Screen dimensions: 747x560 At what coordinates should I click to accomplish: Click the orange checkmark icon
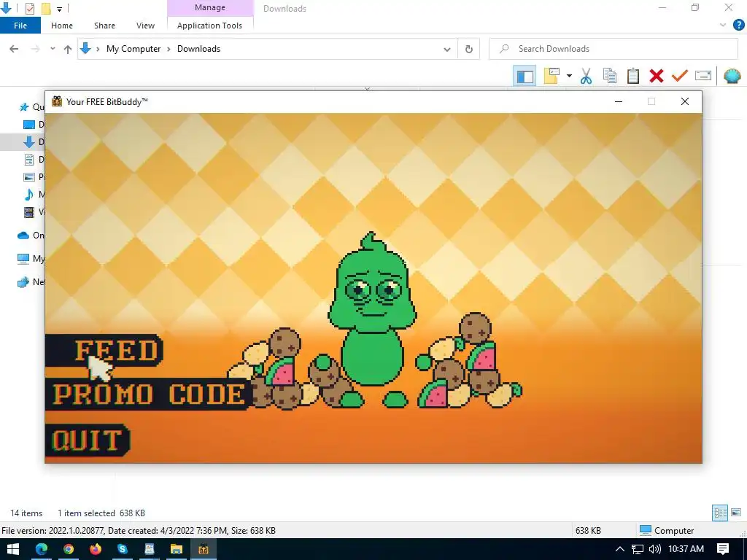pyautogui.click(x=680, y=76)
